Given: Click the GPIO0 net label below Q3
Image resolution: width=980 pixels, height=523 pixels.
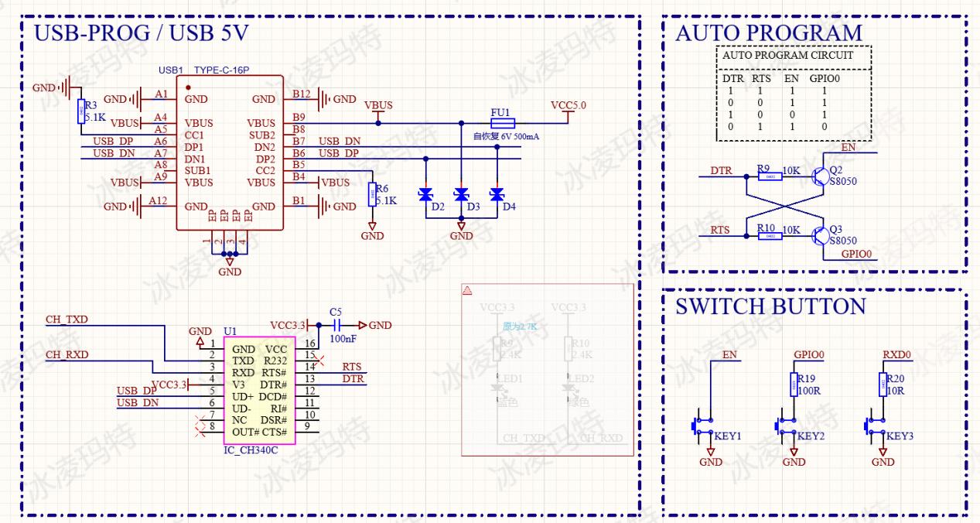Looking at the screenshot, I should click(856, 254).
